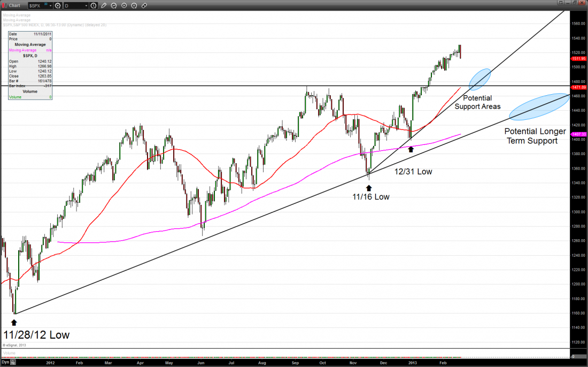This screenshot has height=367, width=588.
Task: Toggle the Dyn scaling mode label
Action: click(x=5, y=363)
